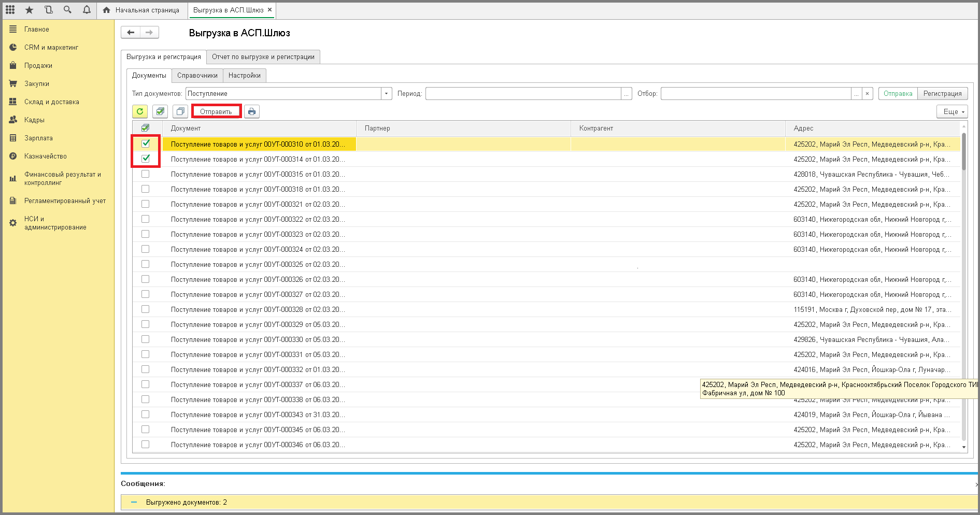Click the Партнер column header

coord(464,128)
